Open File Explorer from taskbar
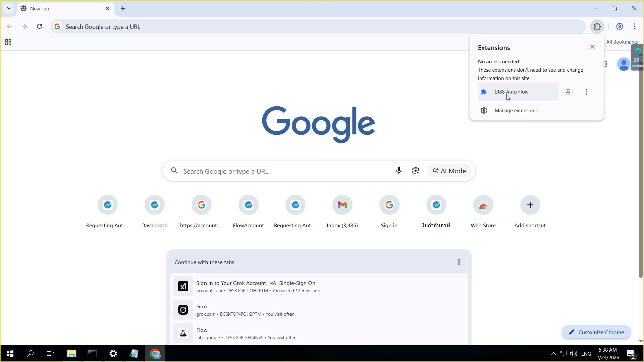Viewport: 644px width, 362px height. (x=71, y=354)
